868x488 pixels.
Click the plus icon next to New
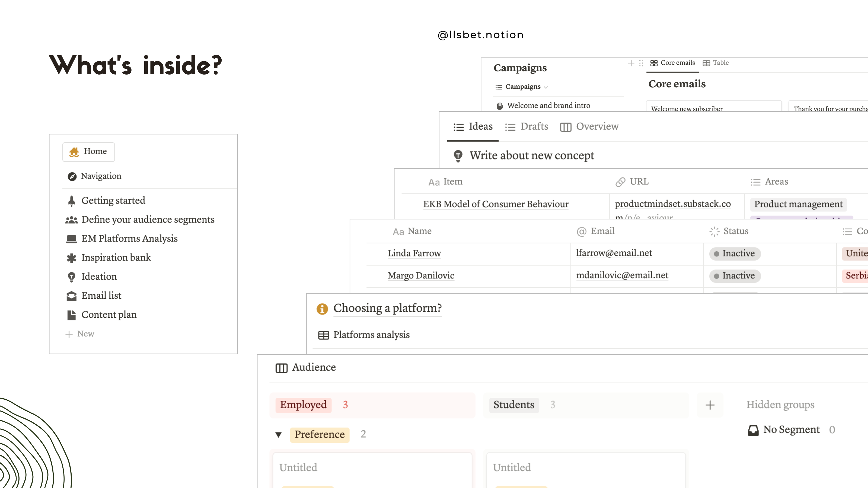69,334
